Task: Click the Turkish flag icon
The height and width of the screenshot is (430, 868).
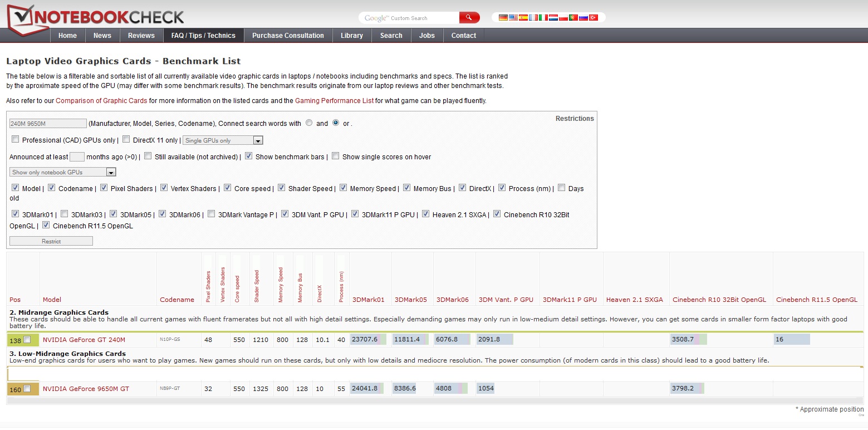Action: pyautogui.click(x=593, y=18)
